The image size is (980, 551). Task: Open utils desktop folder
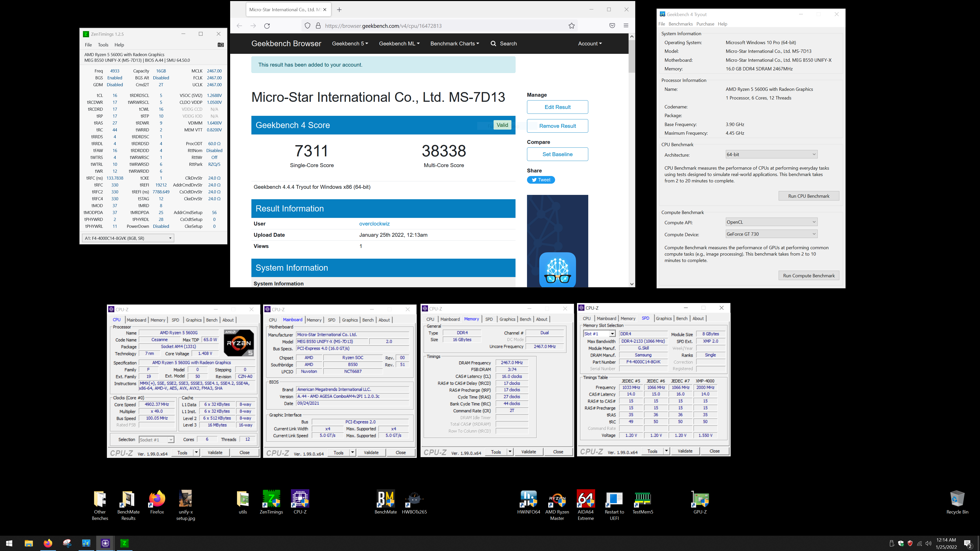tap(243, 502)
